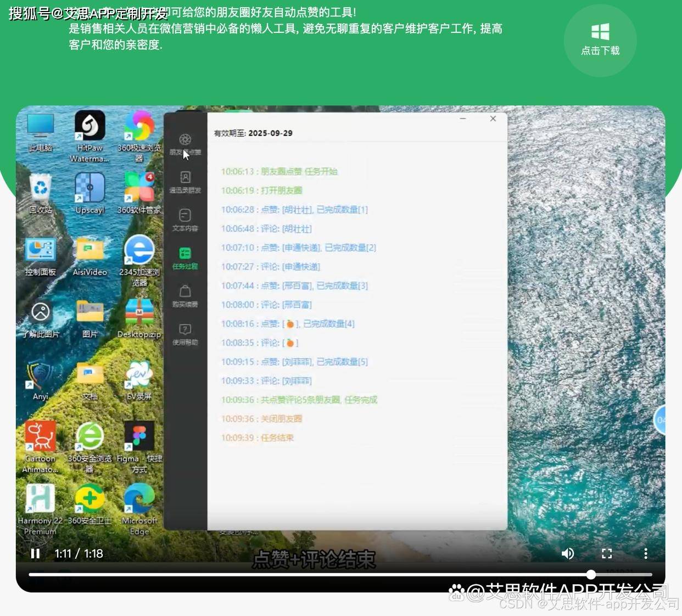Select the 通讯录群发 sidebar item
Screen dimensions: 682x616
[185, 182]
